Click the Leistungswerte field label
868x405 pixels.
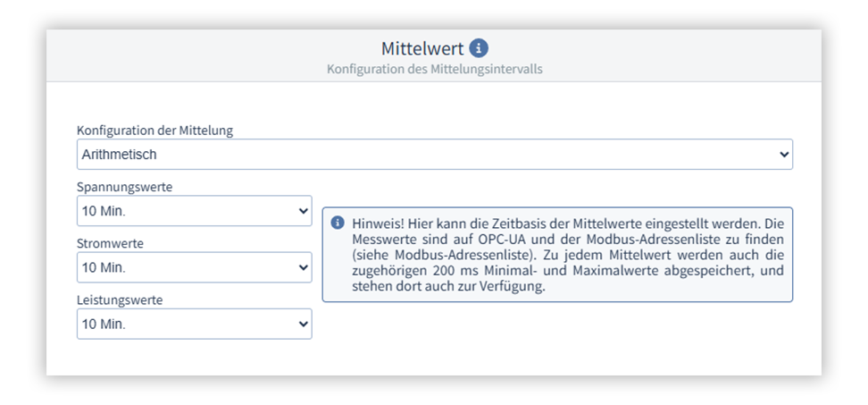tap(118, 300)
